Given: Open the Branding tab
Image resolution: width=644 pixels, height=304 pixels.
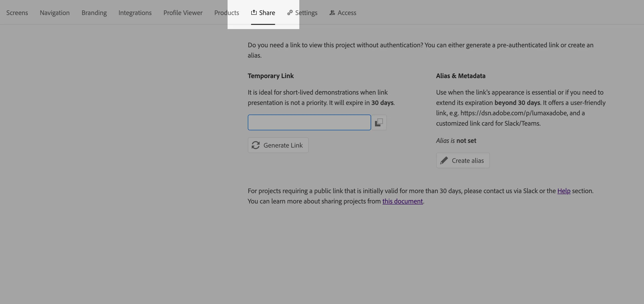Looking at the screenshot, I should pos(94,13).
